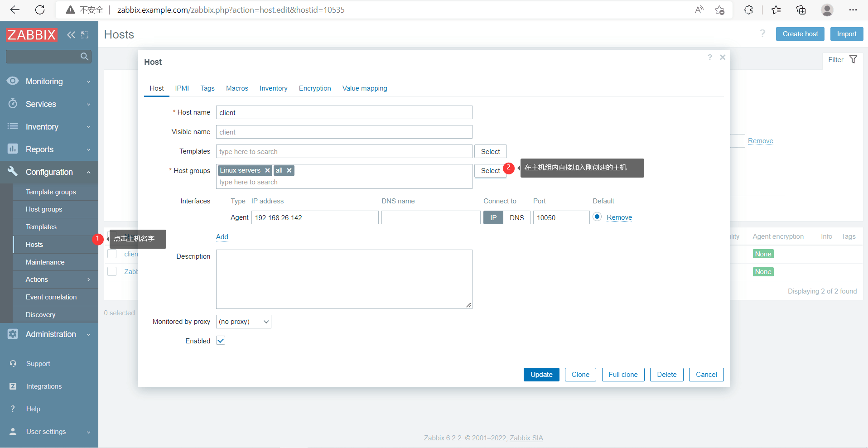Click the Configuration wrench icon
The height and width of the screenshot is (448, 868).
point(13,172)
